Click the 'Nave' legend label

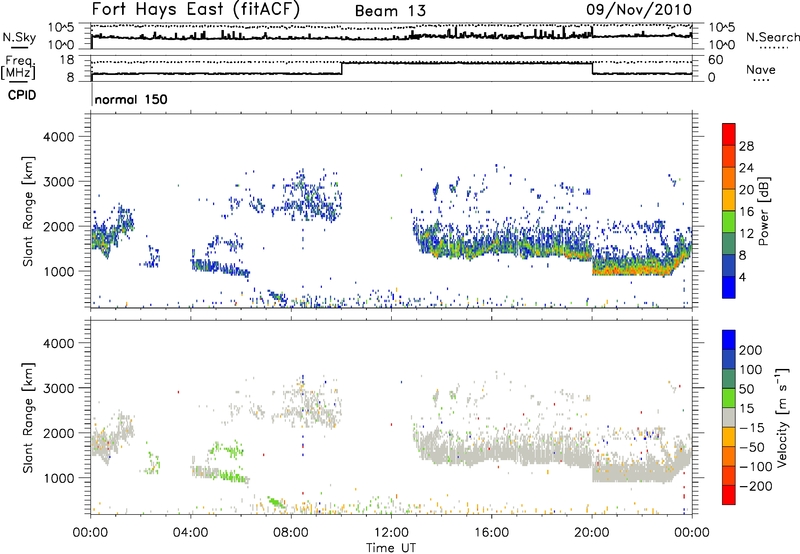pyautogui.click(x=761, y=70)
